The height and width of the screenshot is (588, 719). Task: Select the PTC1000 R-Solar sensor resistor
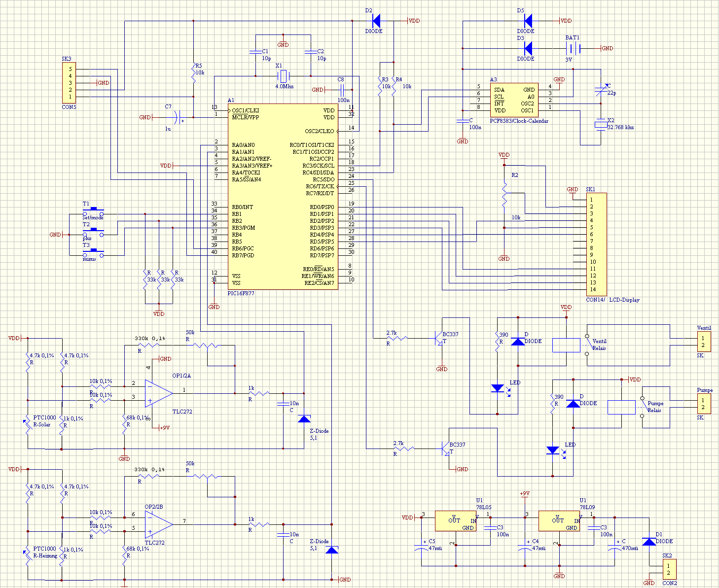pos(28,425)
